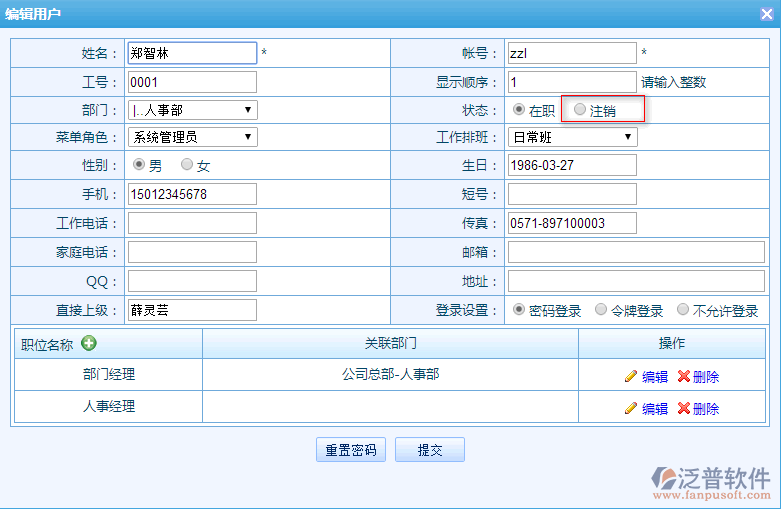The height and width of the screenshot is (511, 781).
Task: Click red delete icon for 部门经理 row
Action: click(x=683, y=376)
